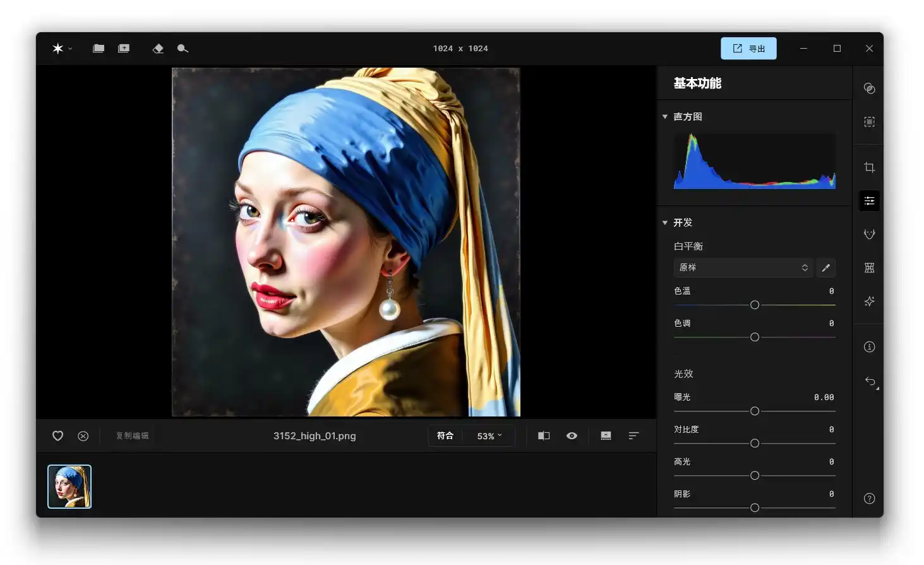The height and width of the screenshot is (565, 924).
Task: Click the 对比度 value 0
Action: [831, 430]
